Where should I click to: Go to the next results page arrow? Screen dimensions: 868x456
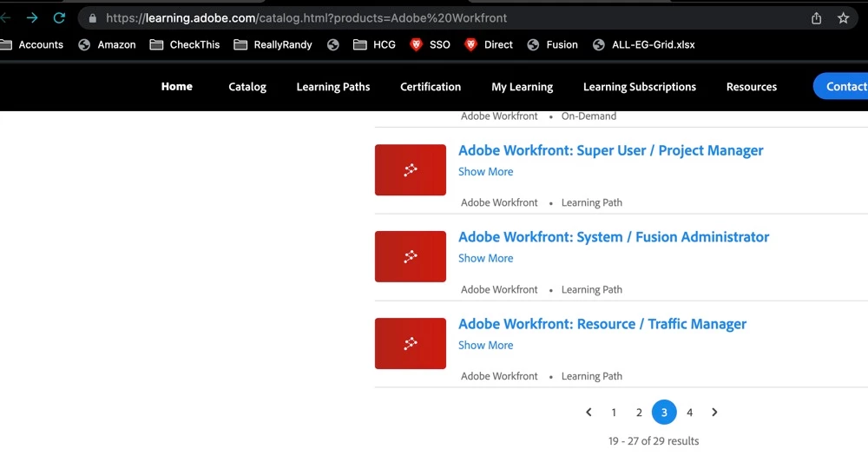point(714,413)
